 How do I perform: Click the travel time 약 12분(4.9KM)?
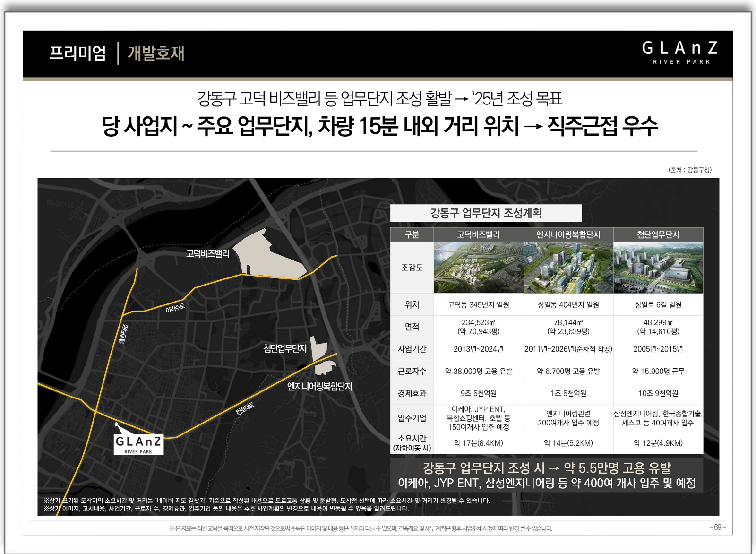[x=658, y=443]
